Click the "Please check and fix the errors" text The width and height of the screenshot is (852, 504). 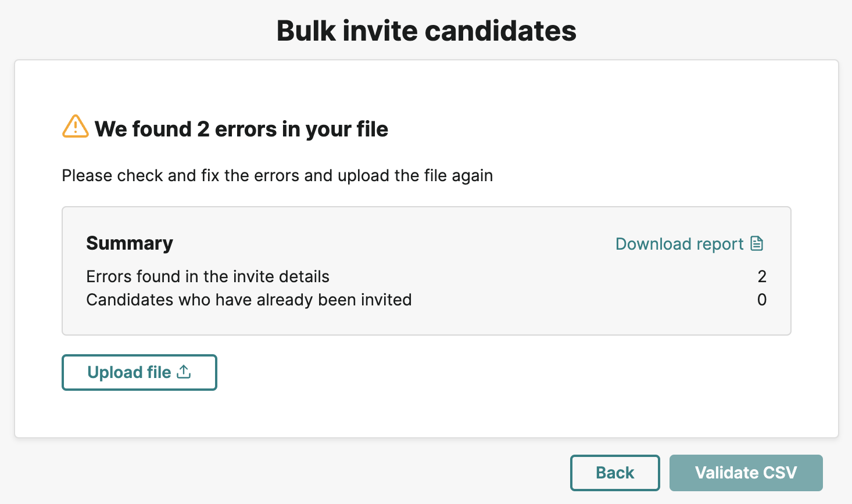coord(277,175)
